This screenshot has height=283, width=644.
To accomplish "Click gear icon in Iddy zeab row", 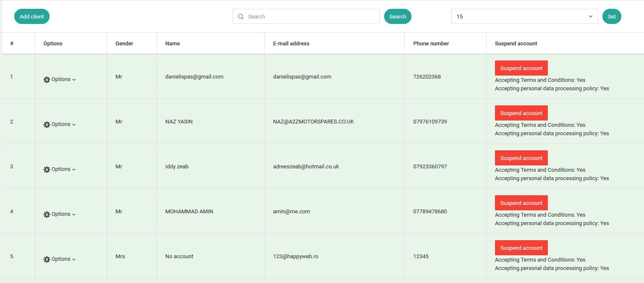I will 47,170.
